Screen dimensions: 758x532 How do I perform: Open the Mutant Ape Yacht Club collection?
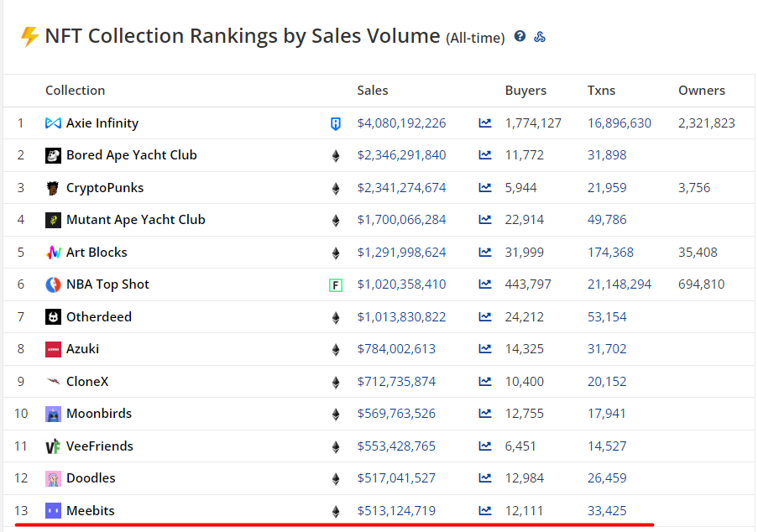135,220
